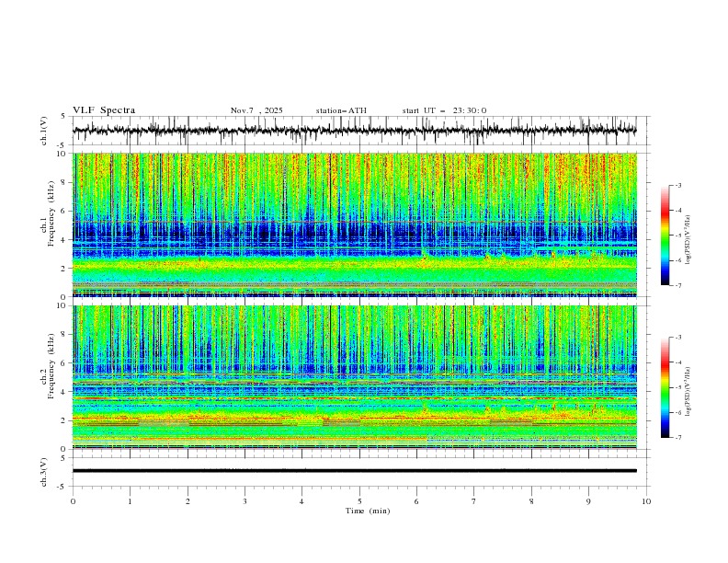Select the "Nov.7, 2025" date label

point(256,110)
